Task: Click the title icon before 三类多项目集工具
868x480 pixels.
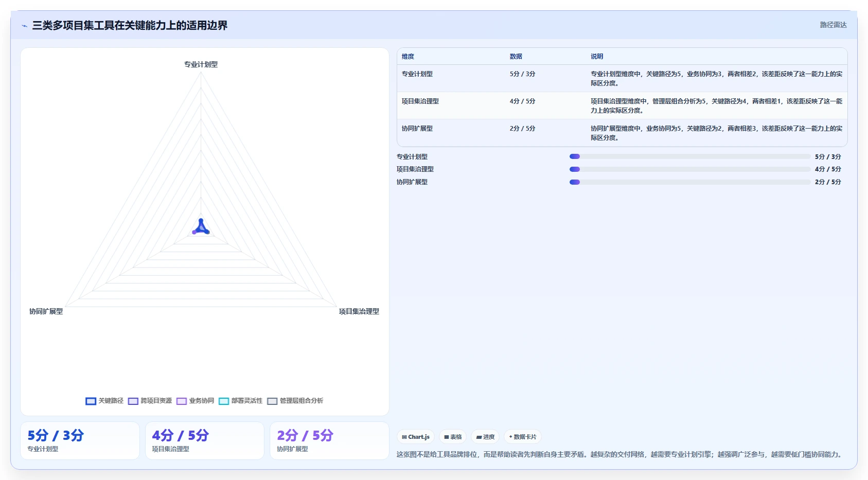Action: (x=24, y=26)
